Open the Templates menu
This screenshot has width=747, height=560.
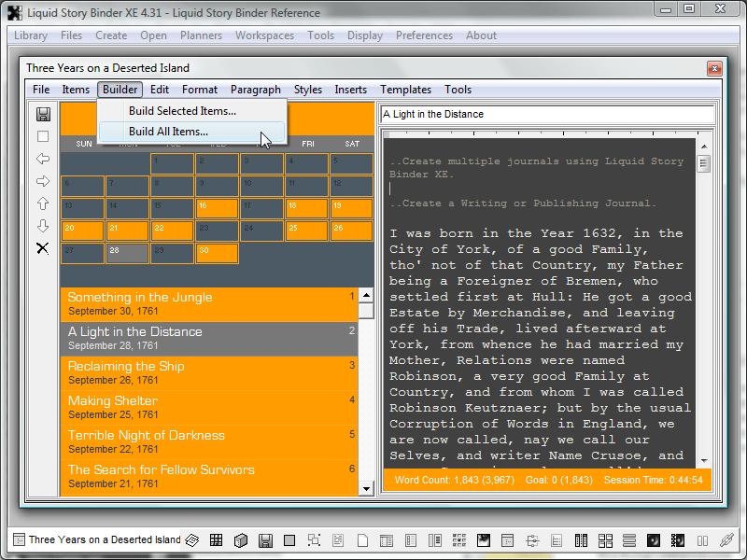point(405,90)
